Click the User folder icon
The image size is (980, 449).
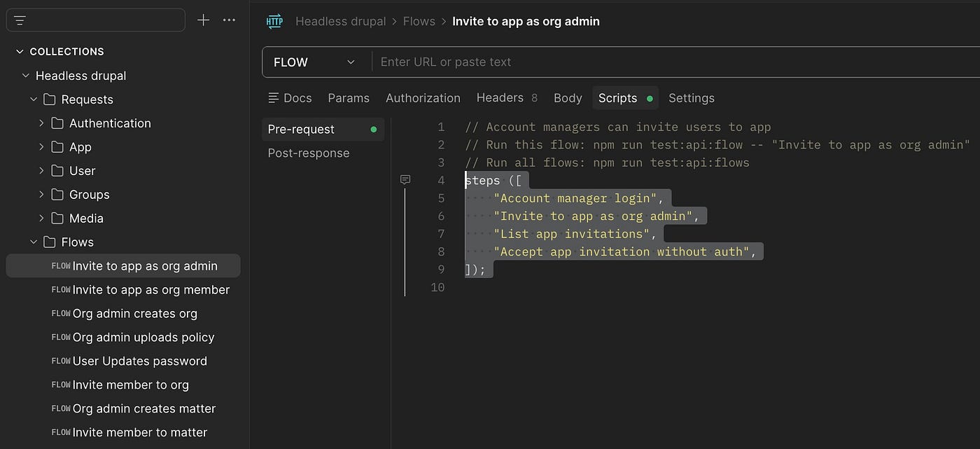[57, 171]
